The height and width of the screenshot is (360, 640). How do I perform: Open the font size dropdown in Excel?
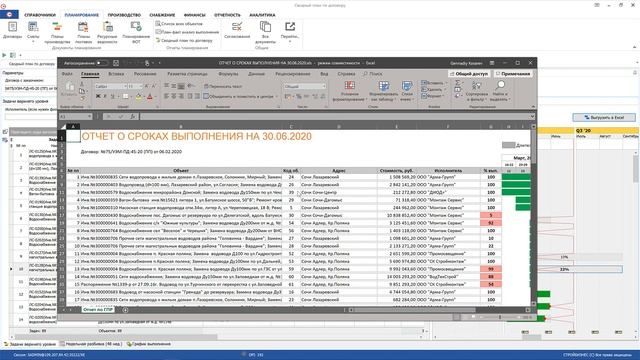(x=140, y=86)
